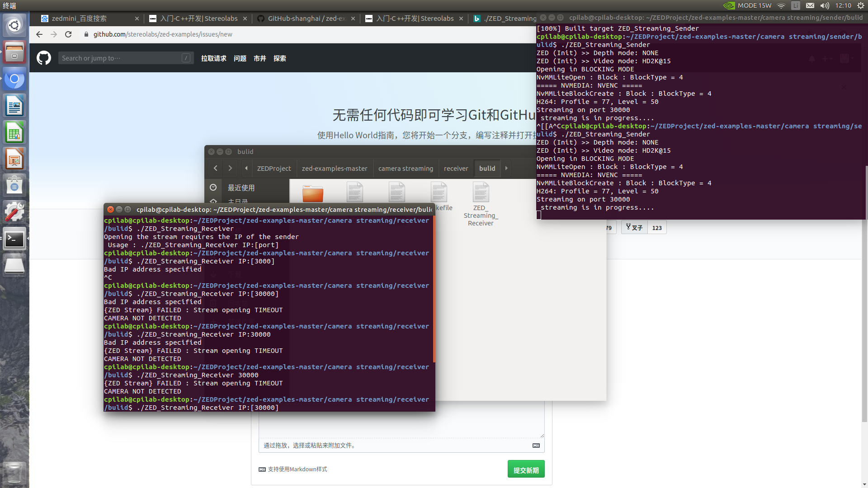Image resolution: width=868 pixels, height=488 pixels.
Task: Launch Chromium browser from the dock
Action: 14,79
